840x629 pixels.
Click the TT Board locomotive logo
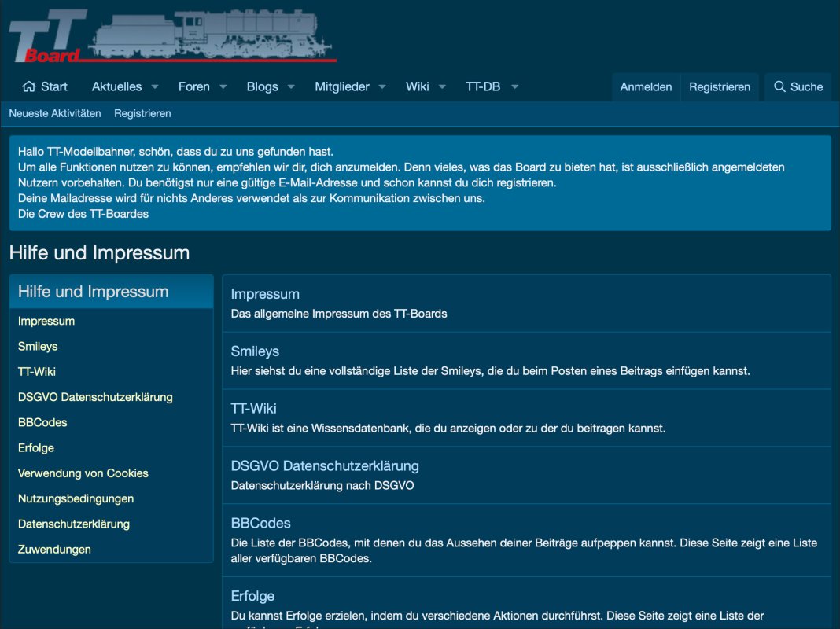[172, 37]
